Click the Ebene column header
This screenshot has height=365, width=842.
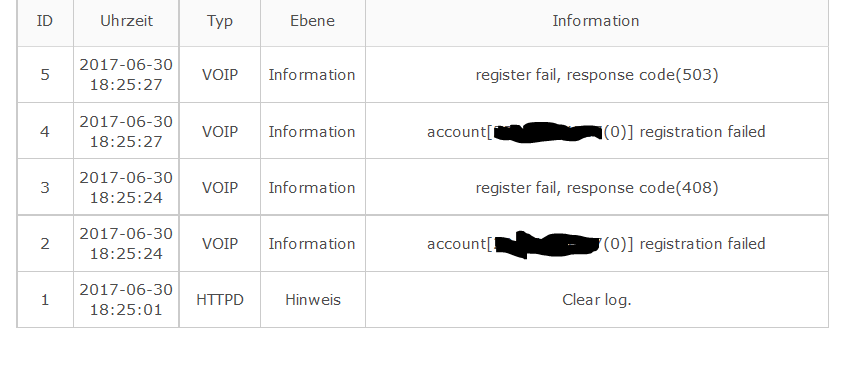[x=313, y=21]
